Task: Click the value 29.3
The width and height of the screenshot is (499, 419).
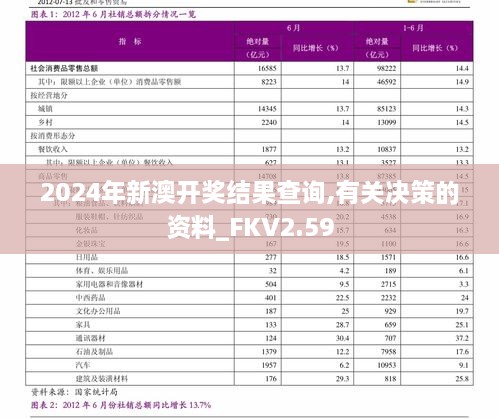Action: pyautogui.click(x=342, y=379)
